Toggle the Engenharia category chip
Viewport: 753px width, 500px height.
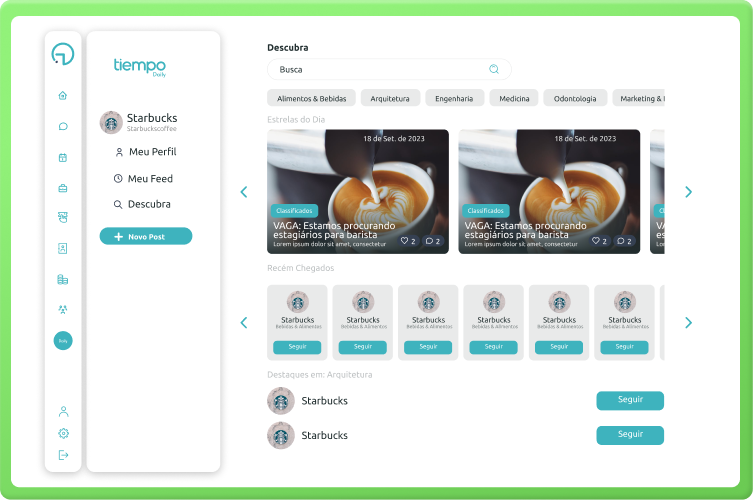click(x=455, y=98)
